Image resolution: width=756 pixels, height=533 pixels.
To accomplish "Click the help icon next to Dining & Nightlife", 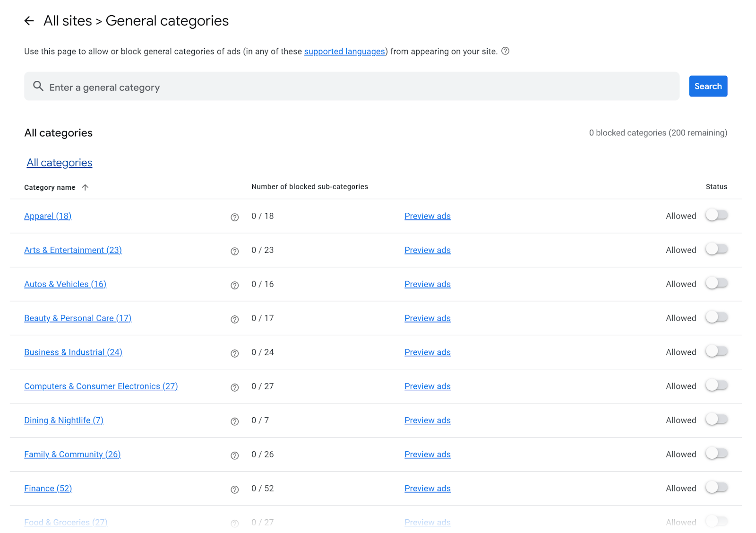I will pyautogui.click(x=234, y=421).
